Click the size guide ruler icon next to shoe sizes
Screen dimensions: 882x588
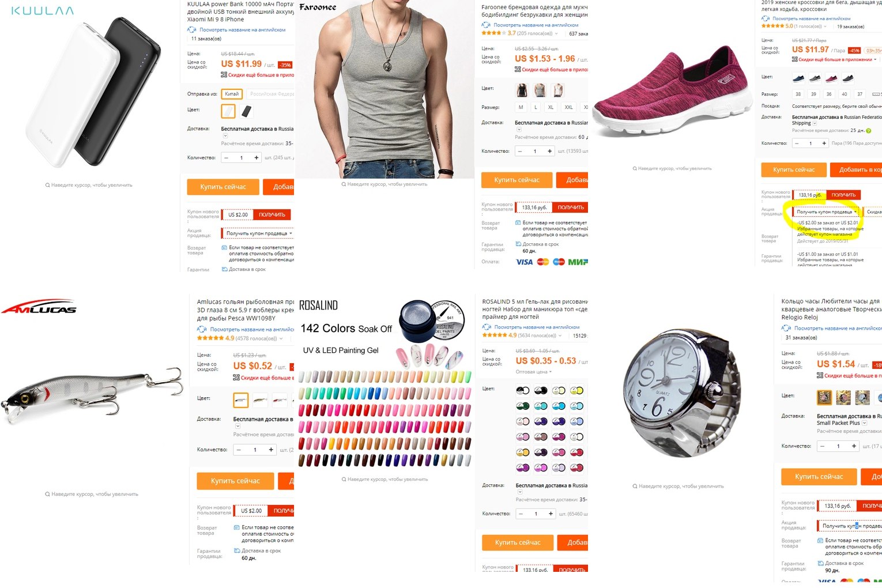click(876, 95)
